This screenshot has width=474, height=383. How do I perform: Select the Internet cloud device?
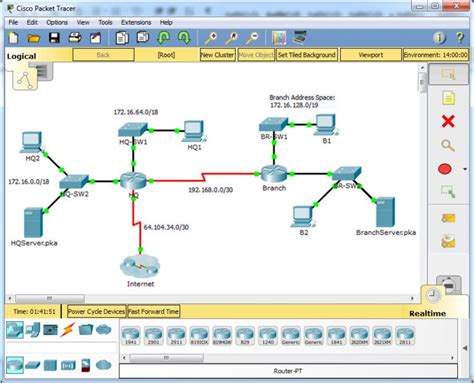tap(140, 267)
